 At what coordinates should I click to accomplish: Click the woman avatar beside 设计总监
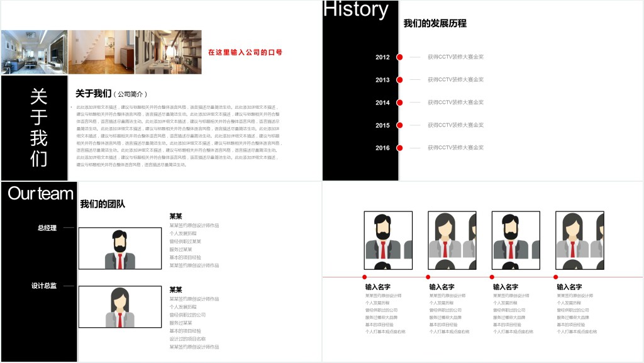[x=119, y=307]
